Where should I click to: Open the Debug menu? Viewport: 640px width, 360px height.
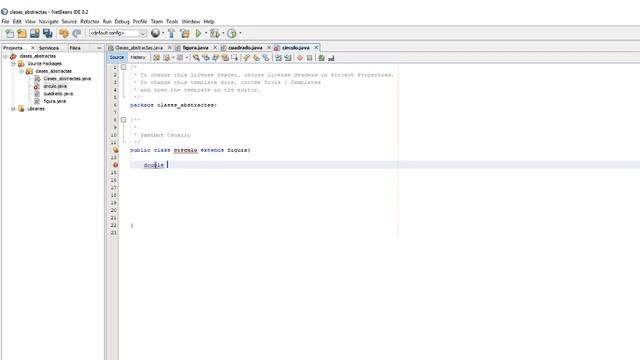pyautogui.click(x=122, y=21)
